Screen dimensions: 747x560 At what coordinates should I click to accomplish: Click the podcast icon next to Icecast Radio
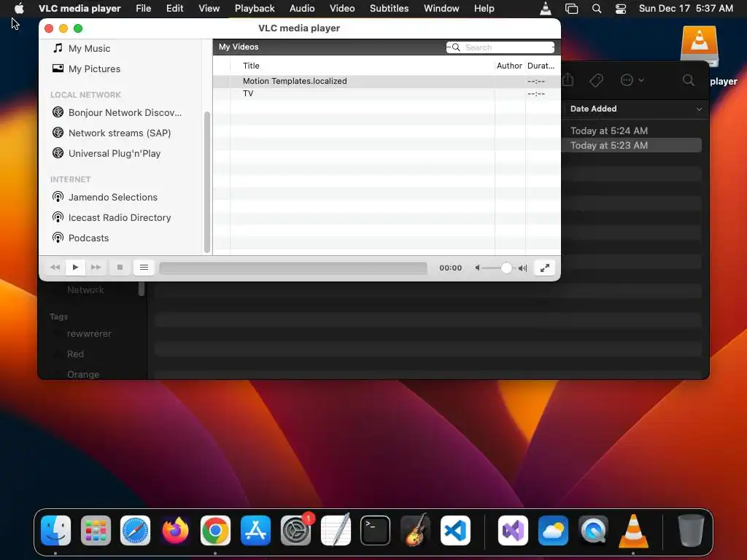58,217
